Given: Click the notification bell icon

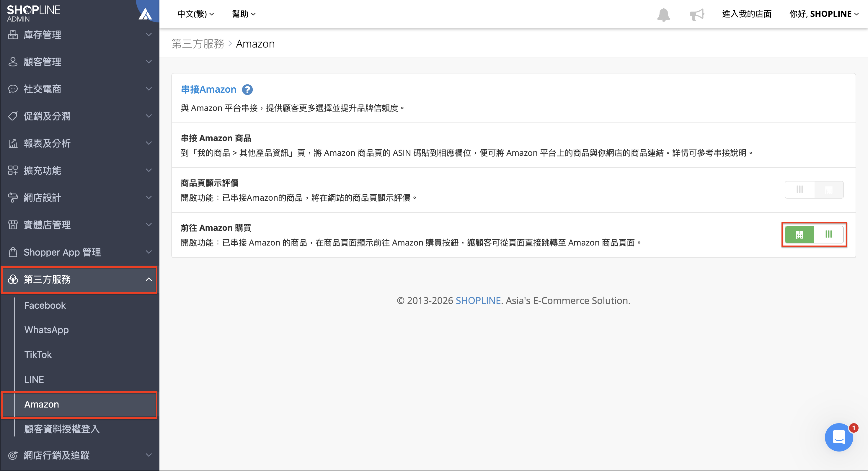Looking at the screenshot, I should pos(663,14).
